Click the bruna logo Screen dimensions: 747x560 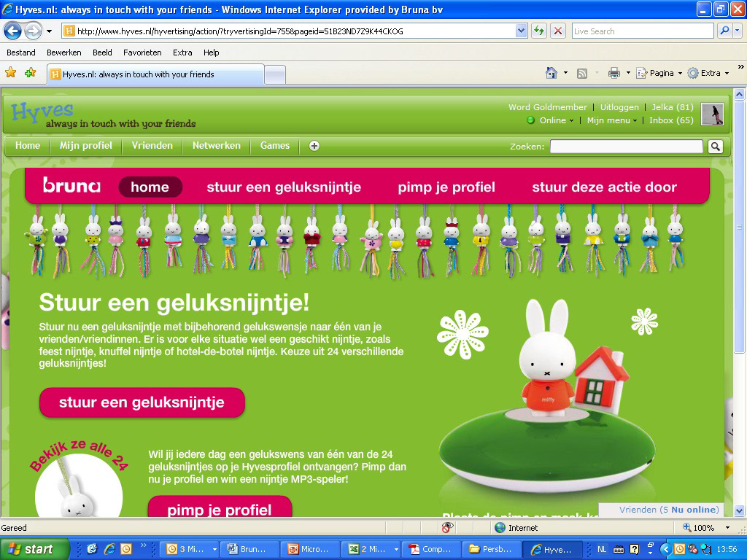point(71,185)
